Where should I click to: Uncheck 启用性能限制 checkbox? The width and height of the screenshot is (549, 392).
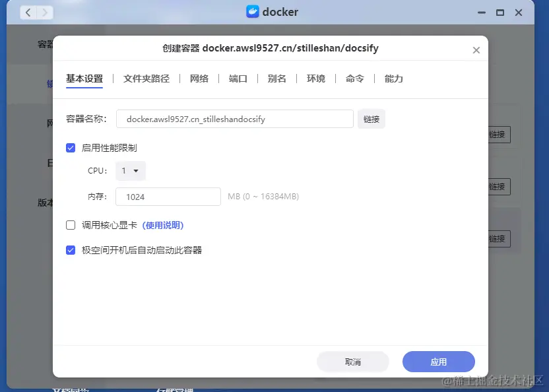(71, 148)
